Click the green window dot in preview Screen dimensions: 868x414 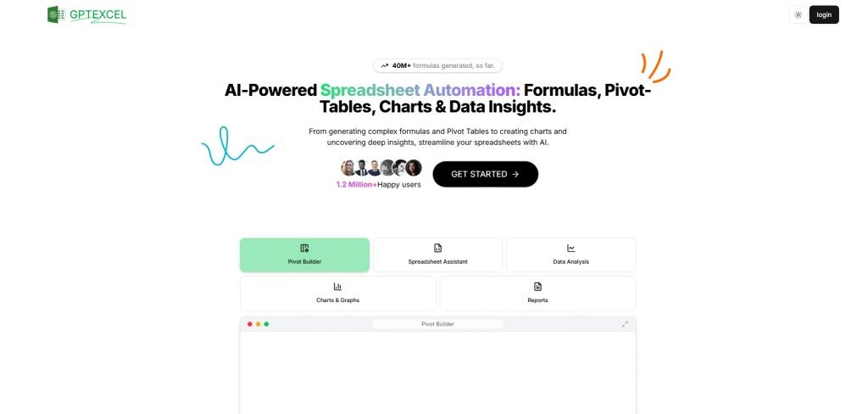266,324
